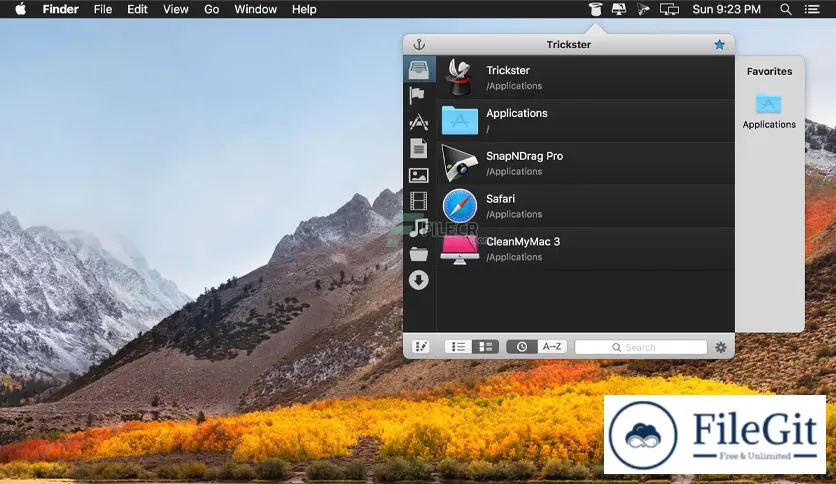Viewport: 836px width, 484px height.
Task: Click the edit filters pencil-list button
Action: click(x=421, y=347)
